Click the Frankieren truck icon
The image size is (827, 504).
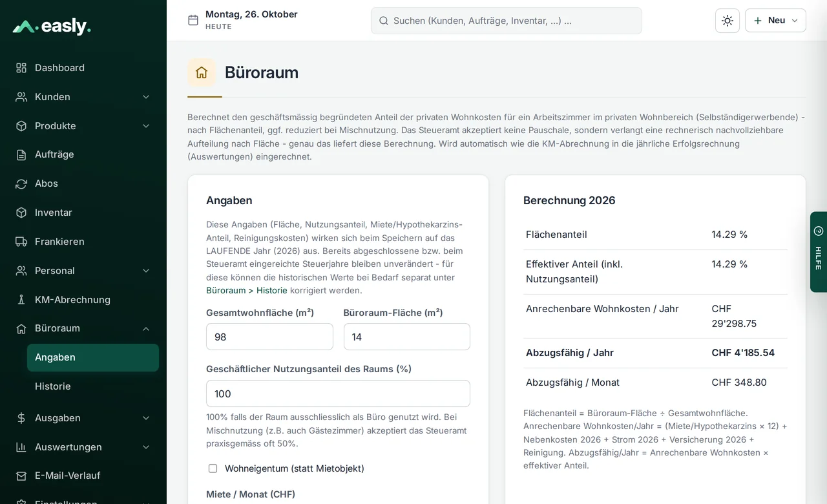point(21,242)
